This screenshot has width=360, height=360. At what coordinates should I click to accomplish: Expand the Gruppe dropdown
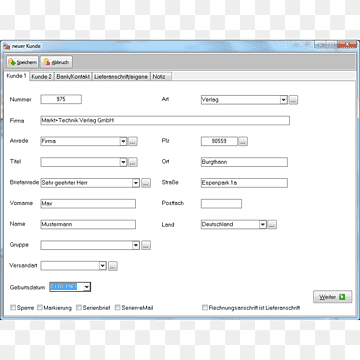pos(136,246)
